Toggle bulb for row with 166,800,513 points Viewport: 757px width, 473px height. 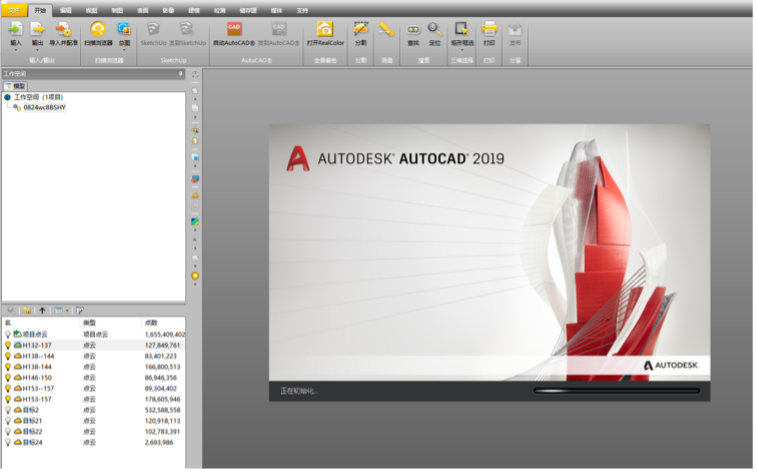(x=8, y=367)
